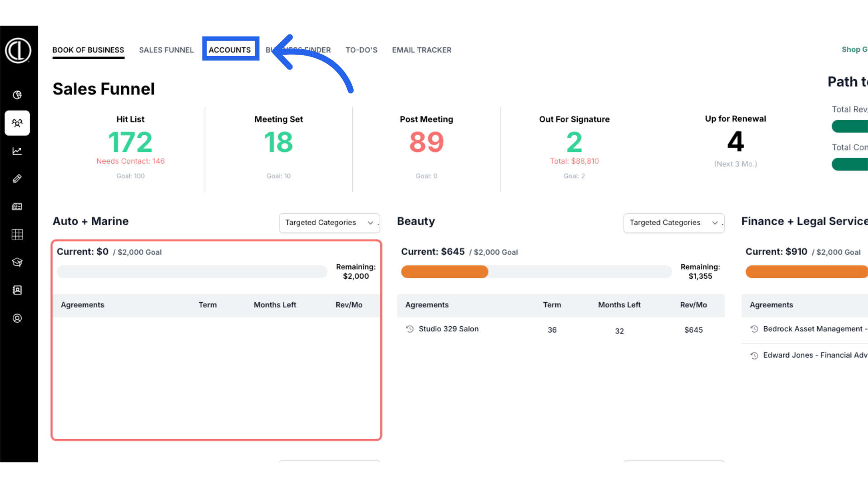The height and width of the screenshot is (488, 868).
Task: Click history icon beside Studio 329 Salon
Action: [x=410, y=329]
